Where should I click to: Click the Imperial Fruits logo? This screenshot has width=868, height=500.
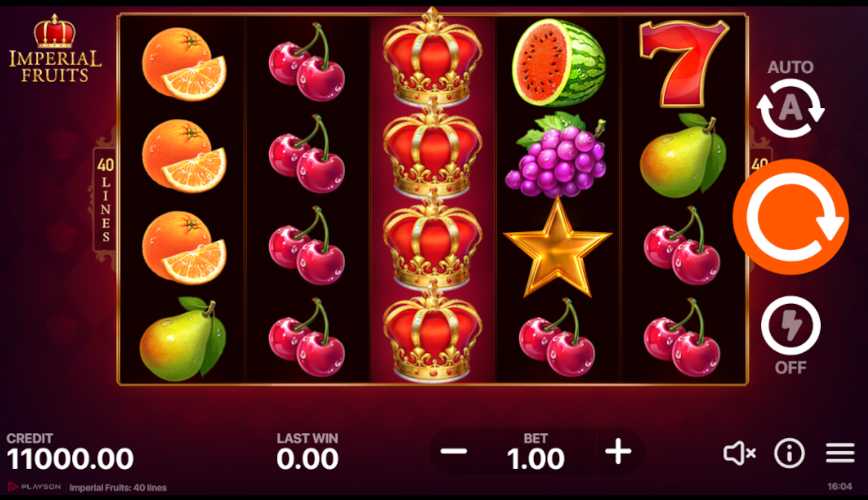55,49
